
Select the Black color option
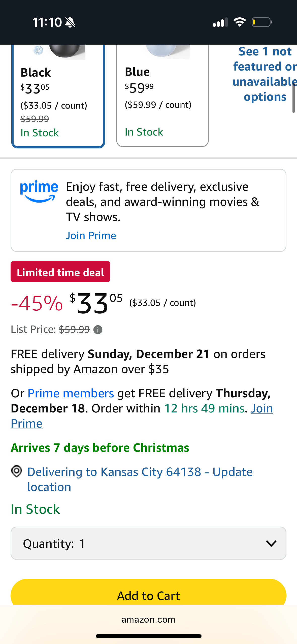coord(58,101)
